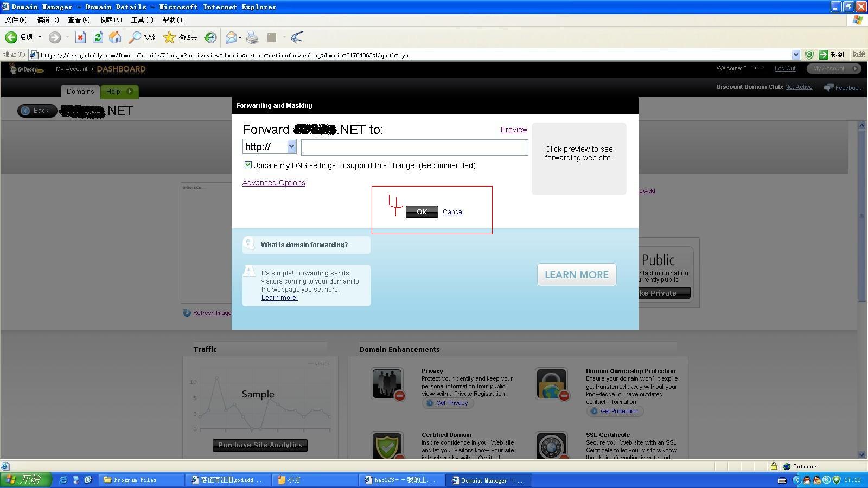This screenshot has width=868, height=488.
Task: Click the Advanced Options link
Action: [273, 183]
